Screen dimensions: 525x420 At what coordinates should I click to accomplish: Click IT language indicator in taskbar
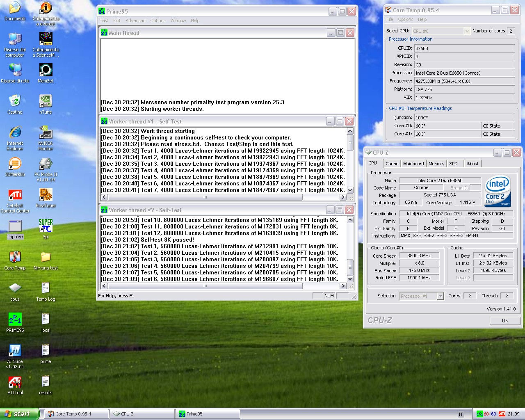pos(461,414)
